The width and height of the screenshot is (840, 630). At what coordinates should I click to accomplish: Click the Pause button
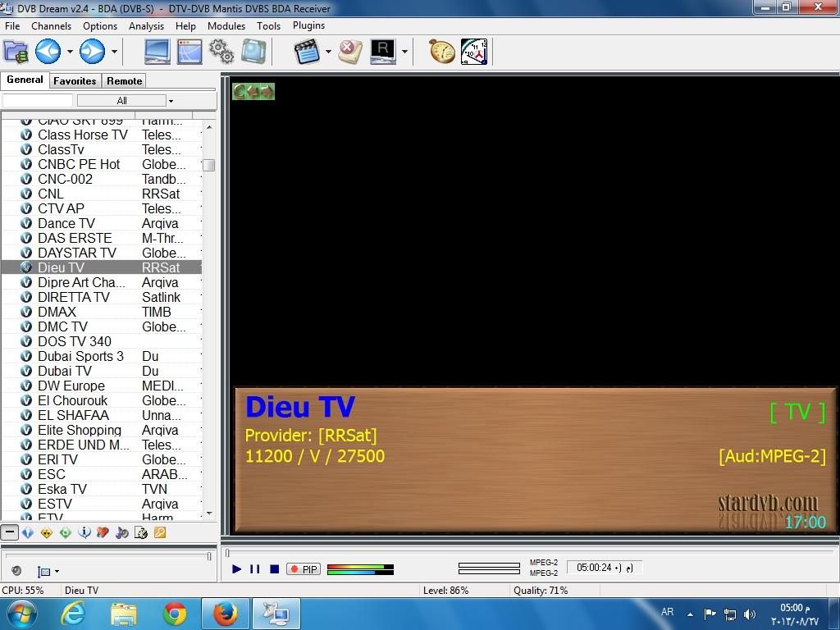pyautogui.click(x=255, y=569)
